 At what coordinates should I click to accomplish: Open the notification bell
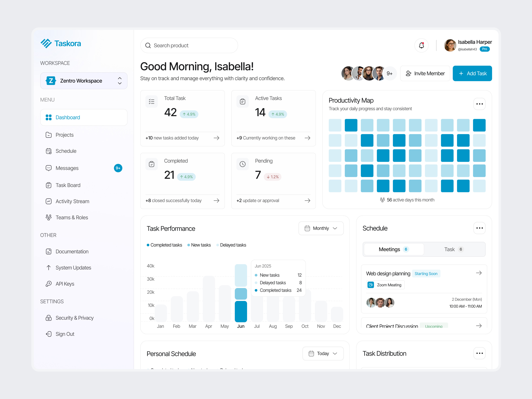422,45
